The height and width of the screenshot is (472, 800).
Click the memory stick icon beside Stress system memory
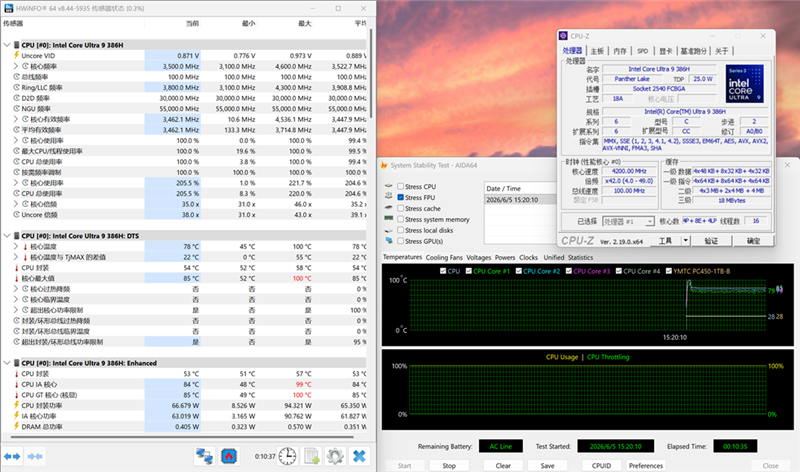(x=388, y=219)
